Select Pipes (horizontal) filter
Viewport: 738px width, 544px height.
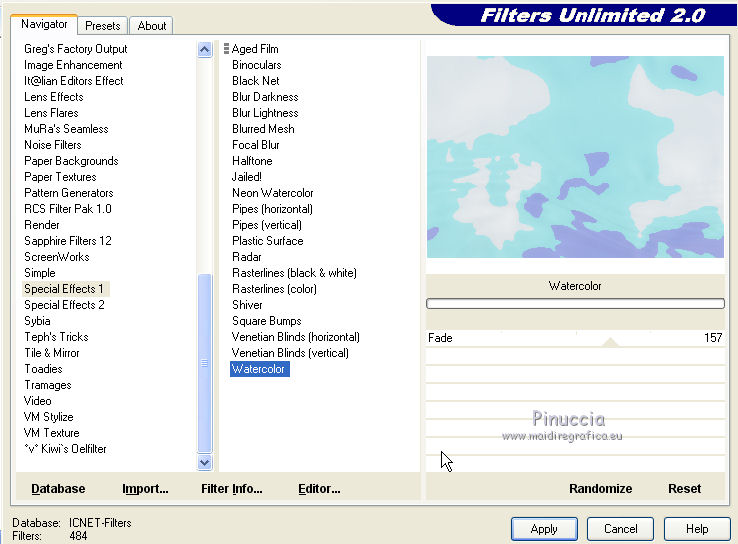272,209
